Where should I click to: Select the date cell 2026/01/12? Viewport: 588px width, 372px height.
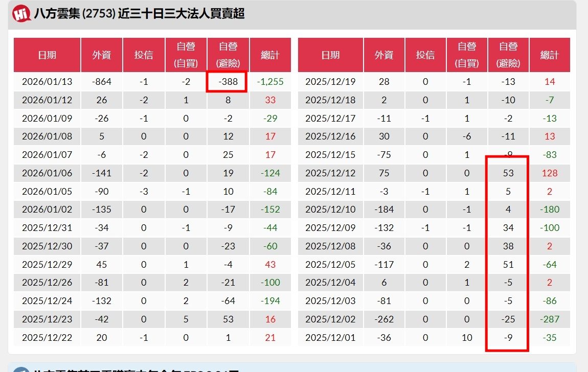click(x=47, y=100)
